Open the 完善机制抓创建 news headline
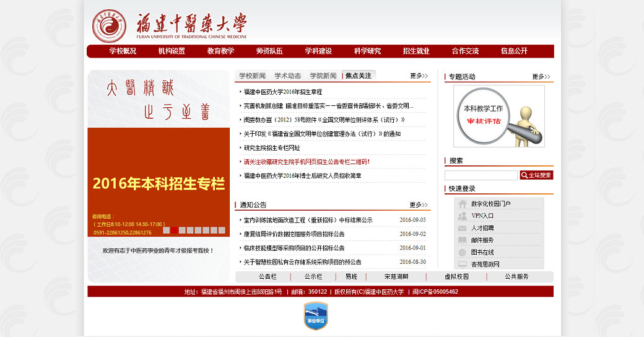This screenshot has height=337, width=644. pos(328,106)
